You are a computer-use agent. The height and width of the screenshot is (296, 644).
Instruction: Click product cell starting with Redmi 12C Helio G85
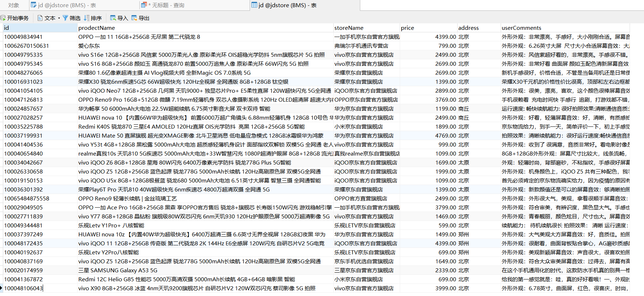[x=205, y=279]
